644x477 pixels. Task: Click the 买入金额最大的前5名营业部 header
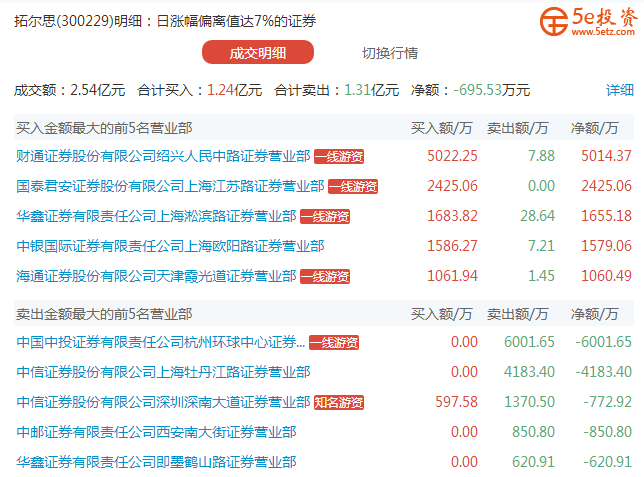pos(104,128)
